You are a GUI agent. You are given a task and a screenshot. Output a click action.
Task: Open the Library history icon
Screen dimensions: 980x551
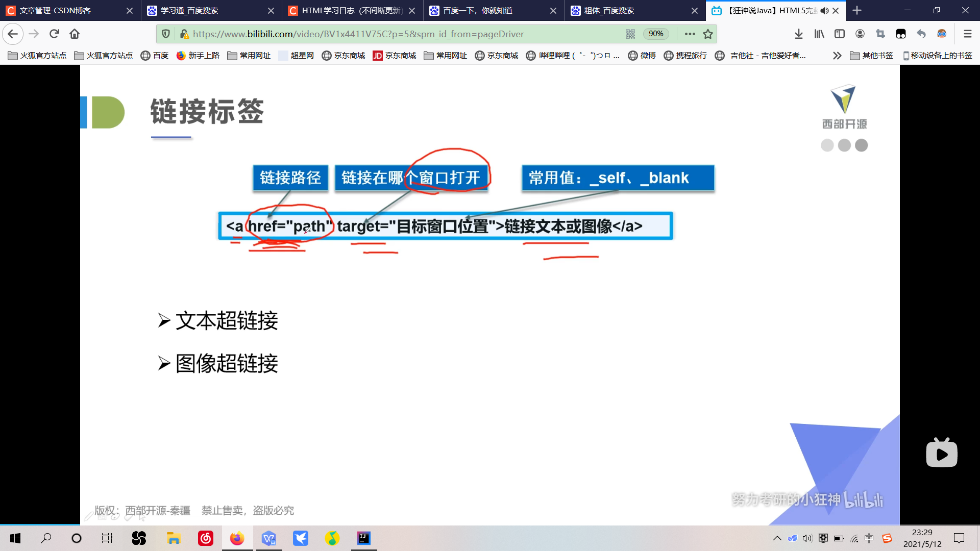(x=819, y=34)
